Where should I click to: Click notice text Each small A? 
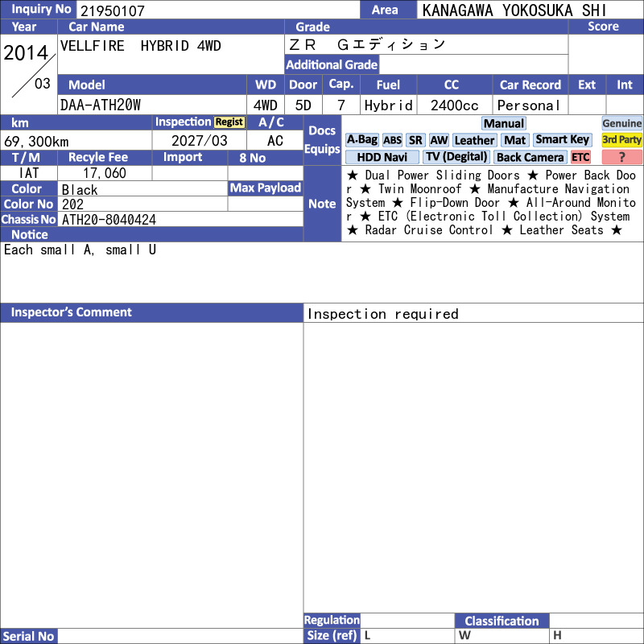point(49,250)
